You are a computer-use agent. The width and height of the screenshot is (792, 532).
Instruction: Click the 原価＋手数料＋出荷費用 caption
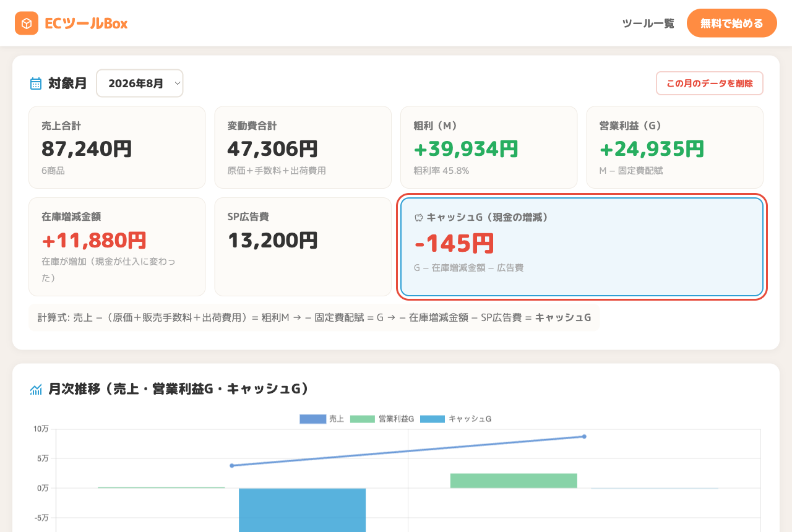point(277,171)
